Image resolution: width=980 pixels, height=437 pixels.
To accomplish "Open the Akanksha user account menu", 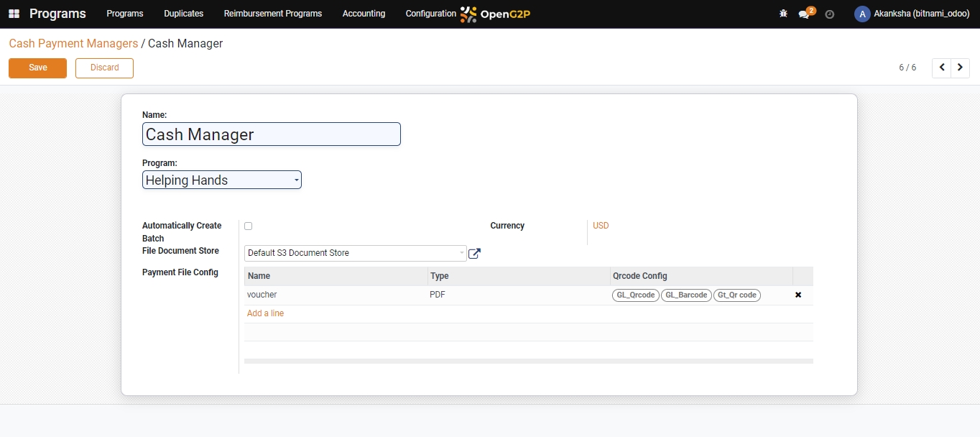I will pos(912,14).
